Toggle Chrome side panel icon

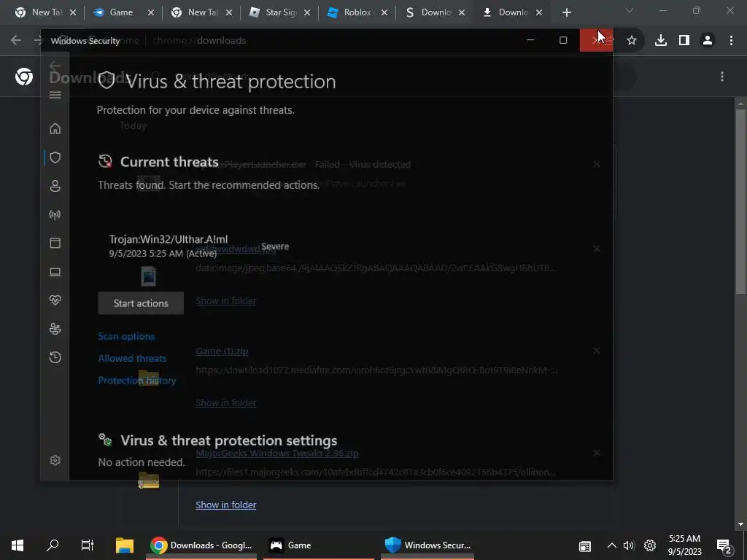coord(684,41)
